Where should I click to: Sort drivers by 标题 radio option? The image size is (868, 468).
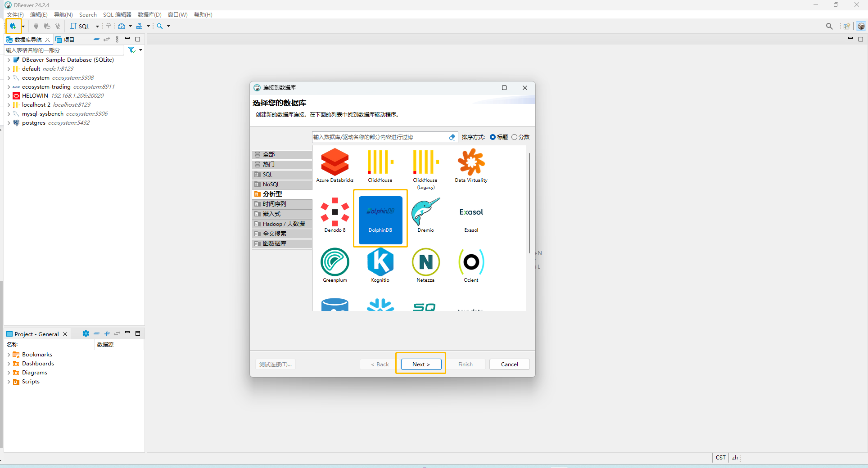click(x=493, y=137)
